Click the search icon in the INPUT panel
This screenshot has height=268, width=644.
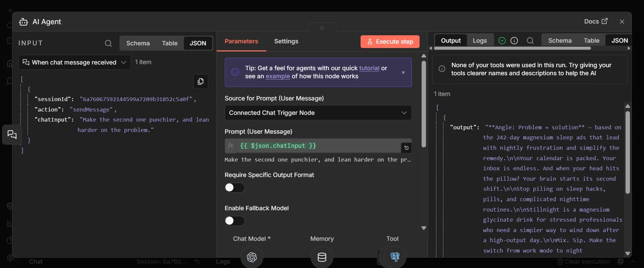(108, 43)
